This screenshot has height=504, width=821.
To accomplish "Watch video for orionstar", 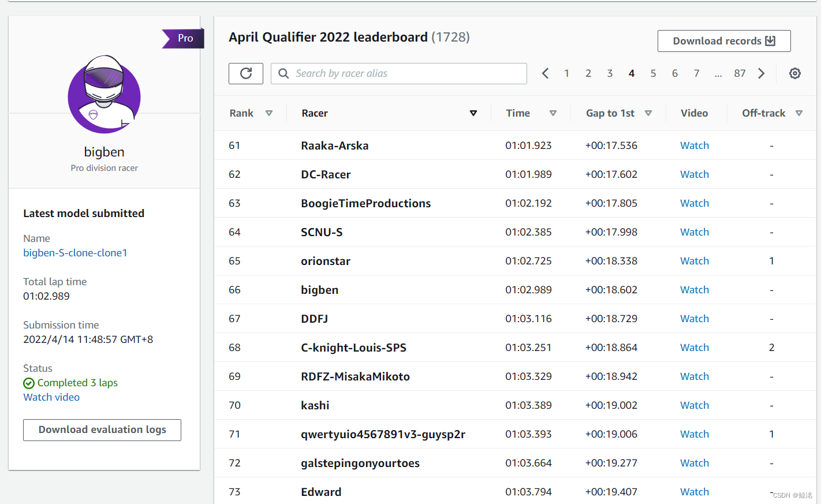I will coord(695,261).
